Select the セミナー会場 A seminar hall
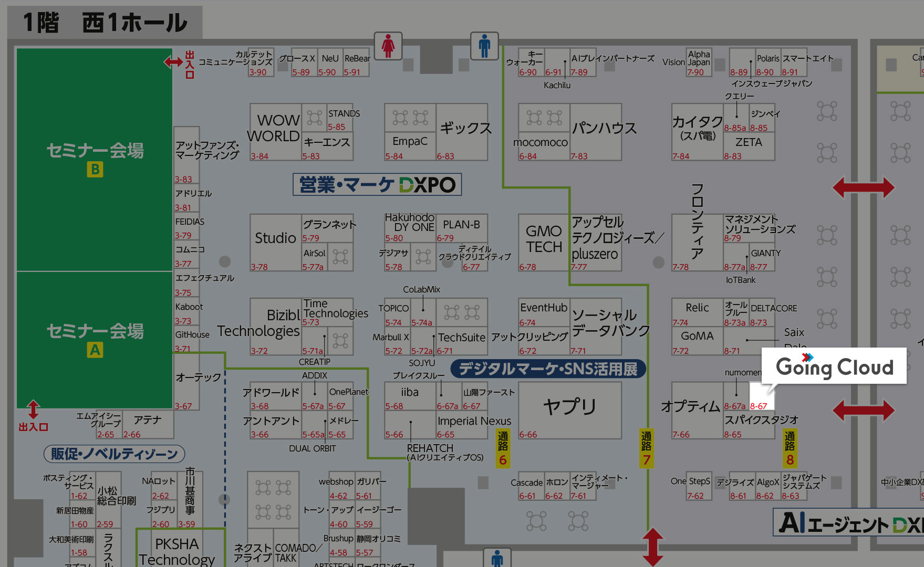This screenshot has width=924, height=567. (x=95, y=340)
